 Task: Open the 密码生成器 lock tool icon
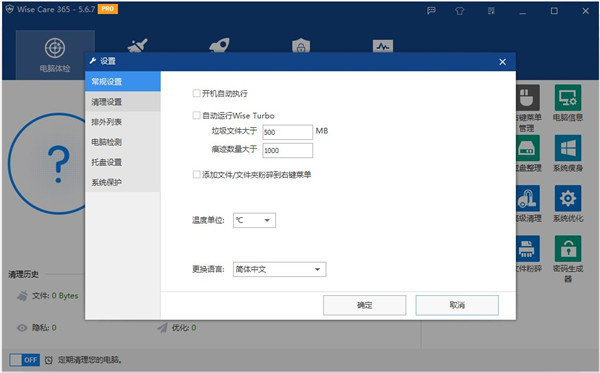pyautogui.click(x=568, y=249)
